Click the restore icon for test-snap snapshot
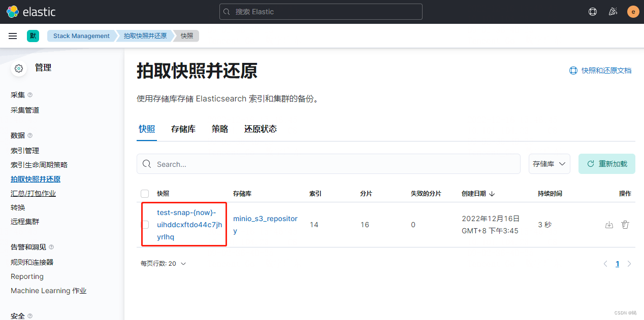 click(x=609, y=225)
